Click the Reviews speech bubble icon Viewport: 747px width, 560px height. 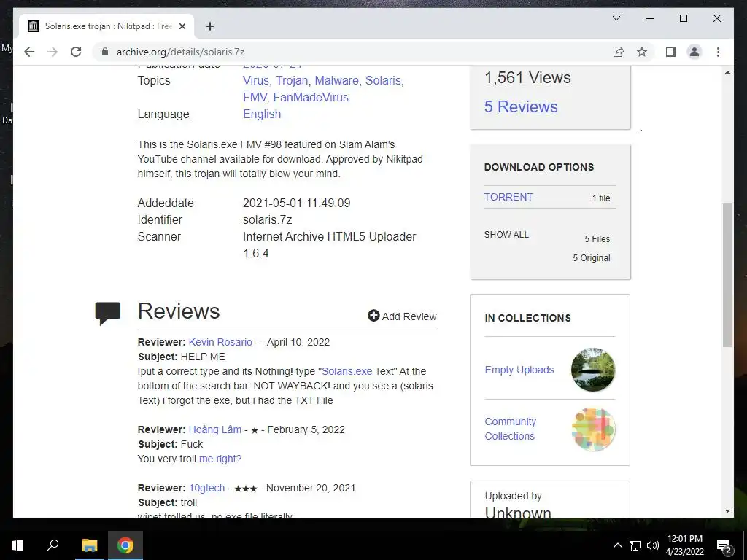tap(108, 314)
